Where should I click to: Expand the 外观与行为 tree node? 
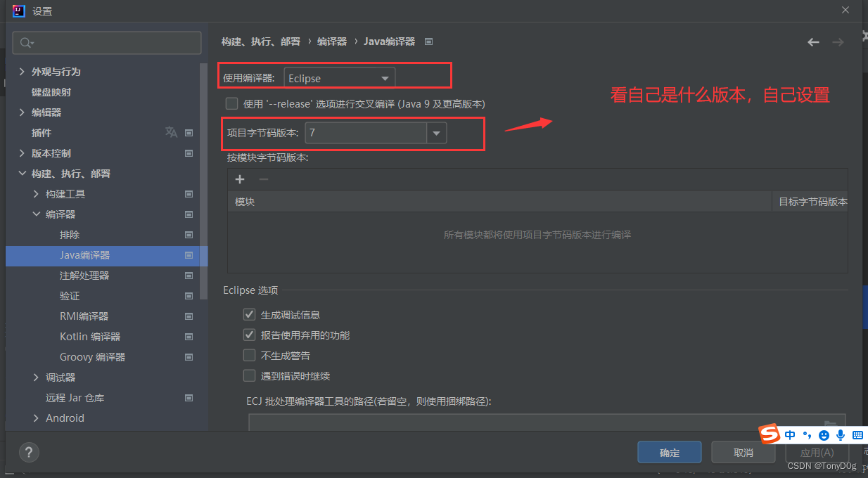click(x=23, y=72)
